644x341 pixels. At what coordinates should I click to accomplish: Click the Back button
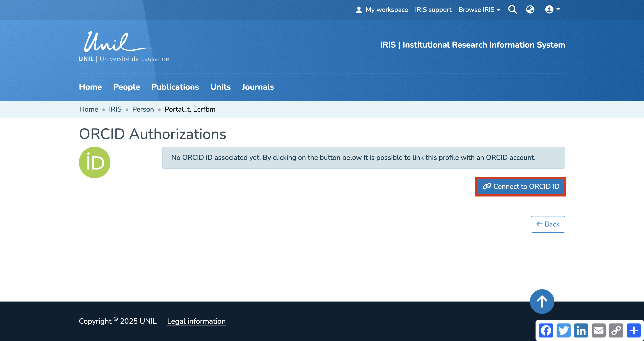(x=548, y=224)
